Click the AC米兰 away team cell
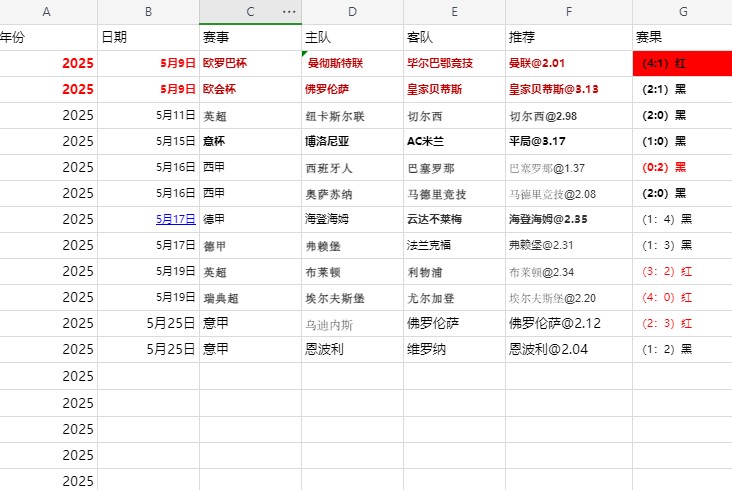Viewport: 732px width, 490px height. [454, 141]
